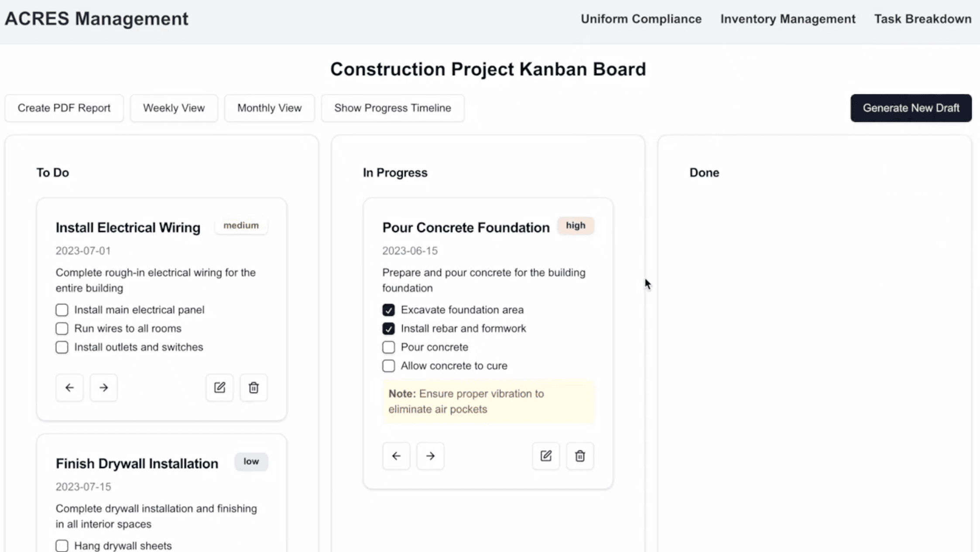This screenshot has width=980, height=552.
Task: Open Uniform Compliance from the navigation bar
Action: (641, 19)
